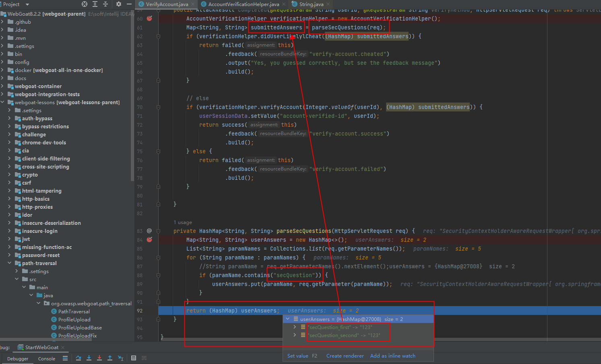Click the crypto folder icon
Screen dimensions: 601x364
(x=18, y=175)
